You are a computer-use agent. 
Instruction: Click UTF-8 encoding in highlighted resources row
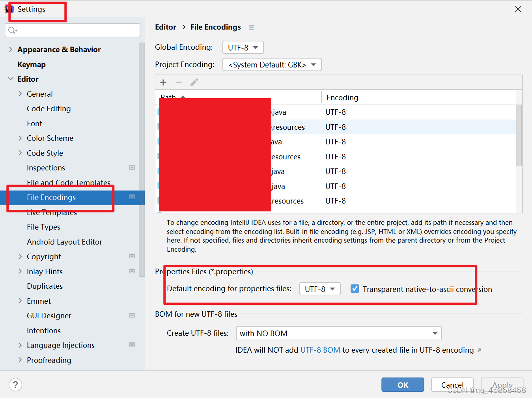coord(336,127)
